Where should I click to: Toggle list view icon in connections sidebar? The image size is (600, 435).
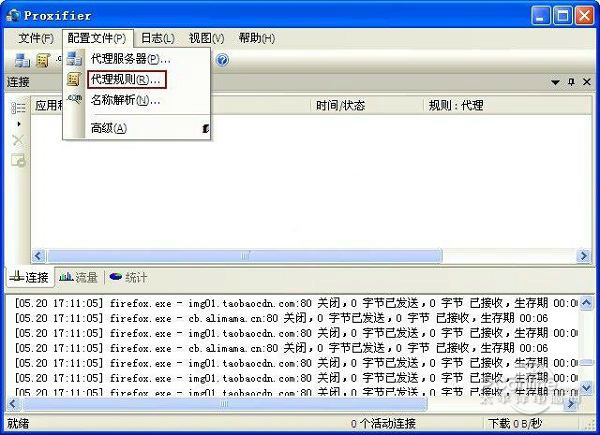pos(18,108)
